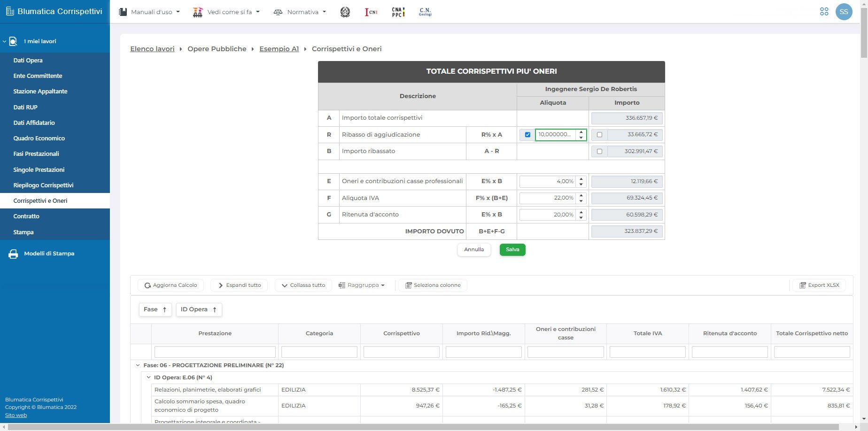Click the Prestazione column filter field
Viewport: 868px width, 431px height.
click(x=215, y=352)
